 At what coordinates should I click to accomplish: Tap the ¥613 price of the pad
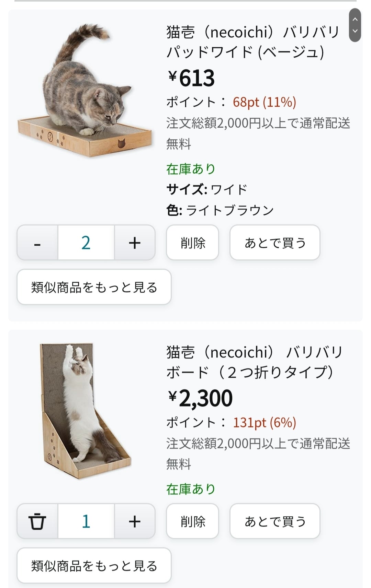pyautogui.click(x=192, y=78)
